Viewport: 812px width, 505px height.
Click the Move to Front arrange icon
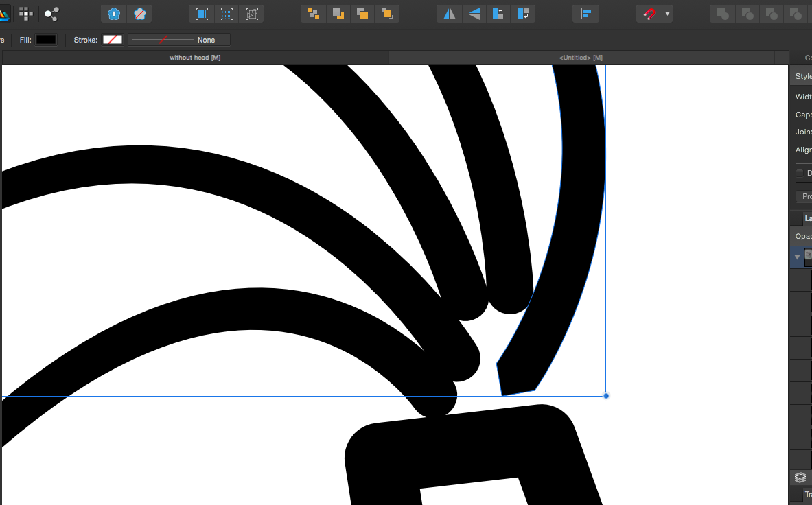tap(387, 13)
